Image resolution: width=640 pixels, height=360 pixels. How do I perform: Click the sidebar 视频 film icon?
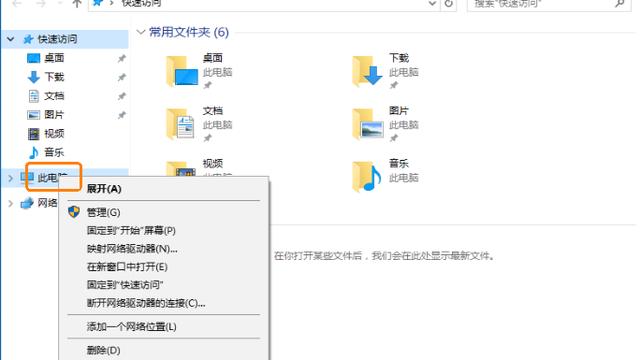click(x=33, y=133)
